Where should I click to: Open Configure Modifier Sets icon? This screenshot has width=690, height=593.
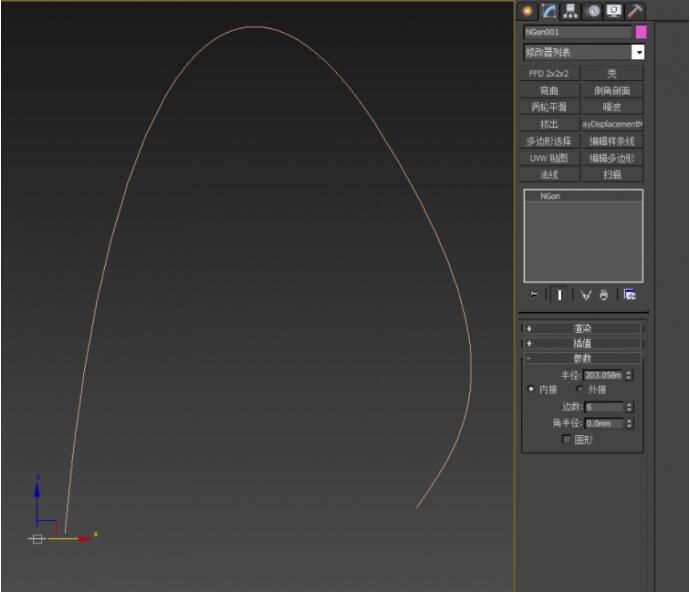(629, 295)
